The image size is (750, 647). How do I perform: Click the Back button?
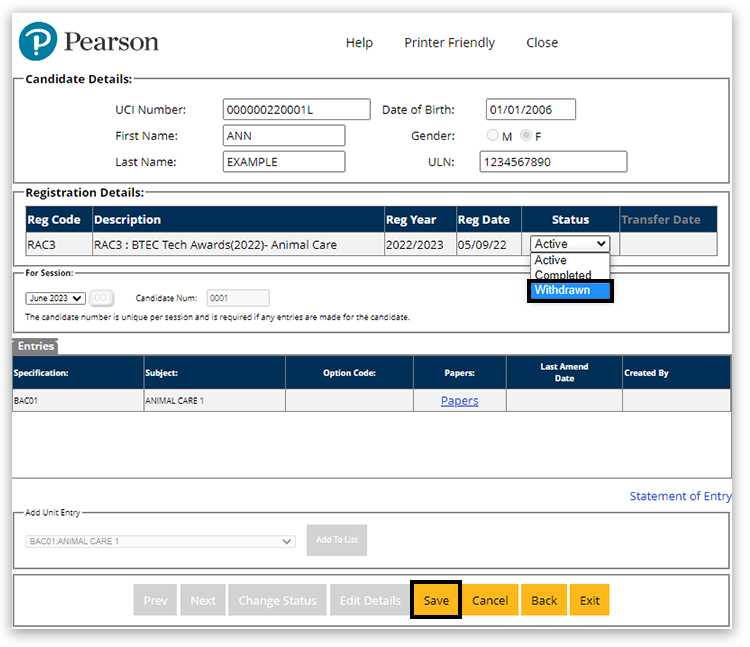pos(544,600)
